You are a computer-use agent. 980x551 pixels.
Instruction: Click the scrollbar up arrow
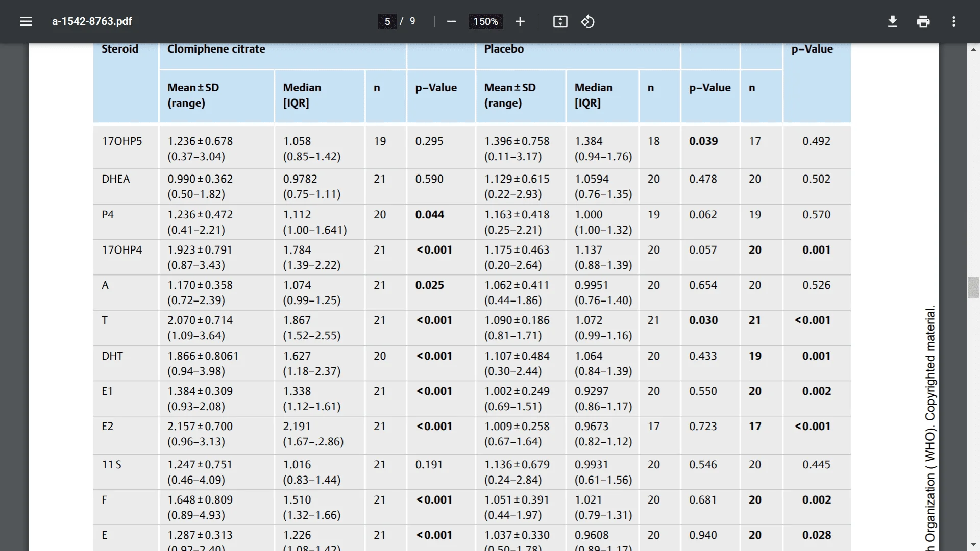pos(973,49)
